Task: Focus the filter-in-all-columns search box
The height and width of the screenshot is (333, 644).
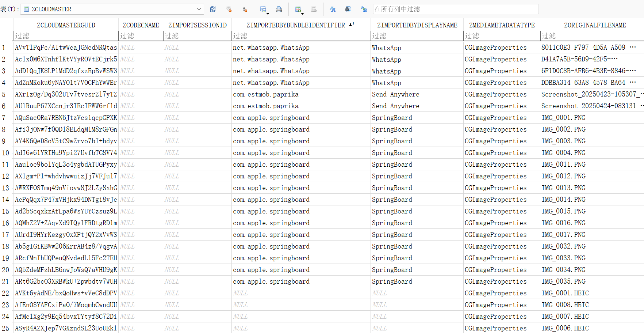Action: (456, 9)
